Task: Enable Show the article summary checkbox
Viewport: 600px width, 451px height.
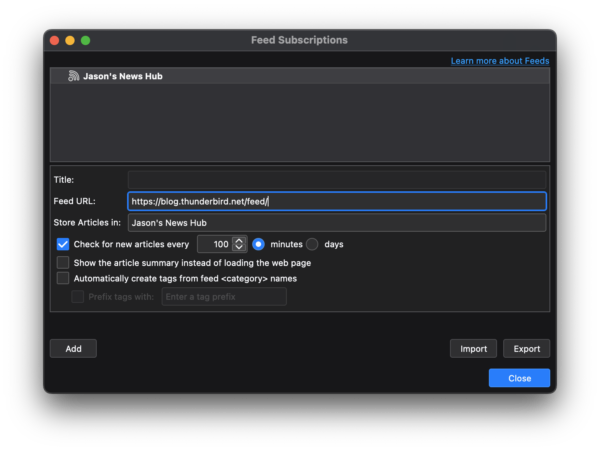Action: click(x=63, y=263)
